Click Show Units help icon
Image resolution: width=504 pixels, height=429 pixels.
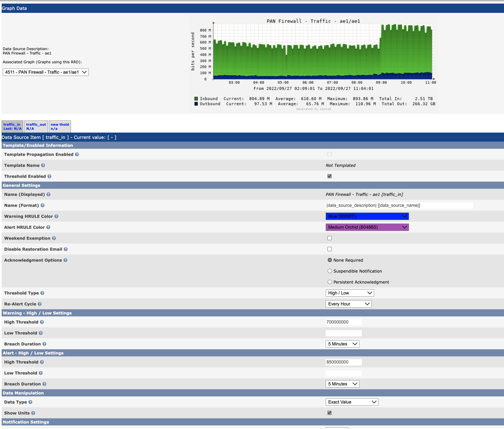pyautogui.click(x=33, y=413)
